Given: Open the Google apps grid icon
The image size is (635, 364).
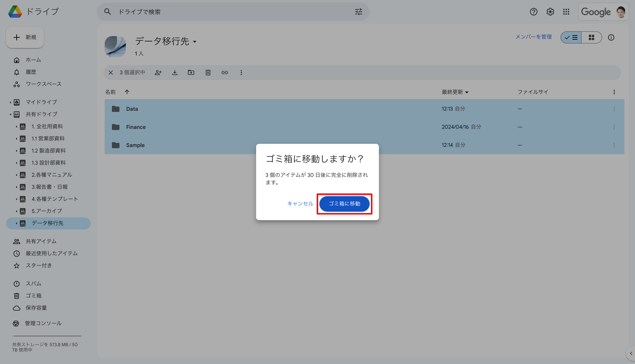Looking at the screenshot, I should [x=566, y=12].
